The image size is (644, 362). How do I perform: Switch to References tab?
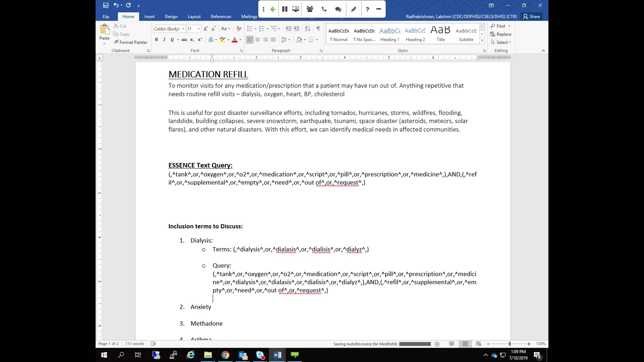pyautogui.click(x=221, y=16)
